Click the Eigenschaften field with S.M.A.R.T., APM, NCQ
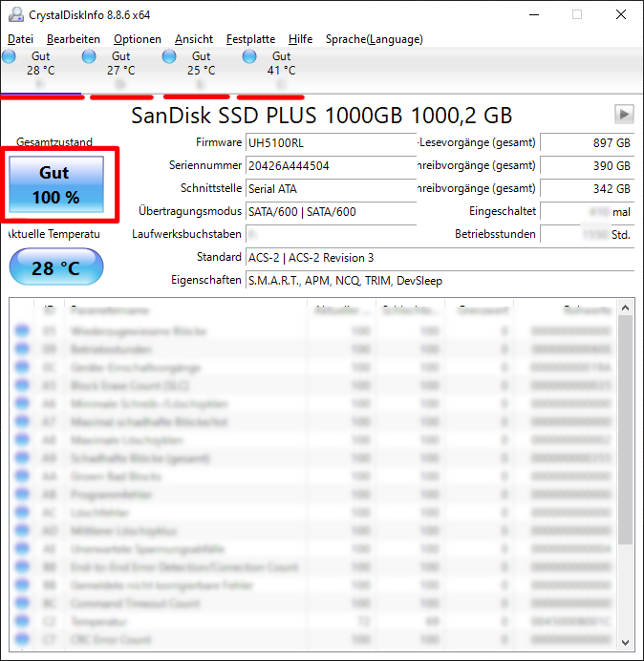The image size is (644, 661). (x=440, y=280)
